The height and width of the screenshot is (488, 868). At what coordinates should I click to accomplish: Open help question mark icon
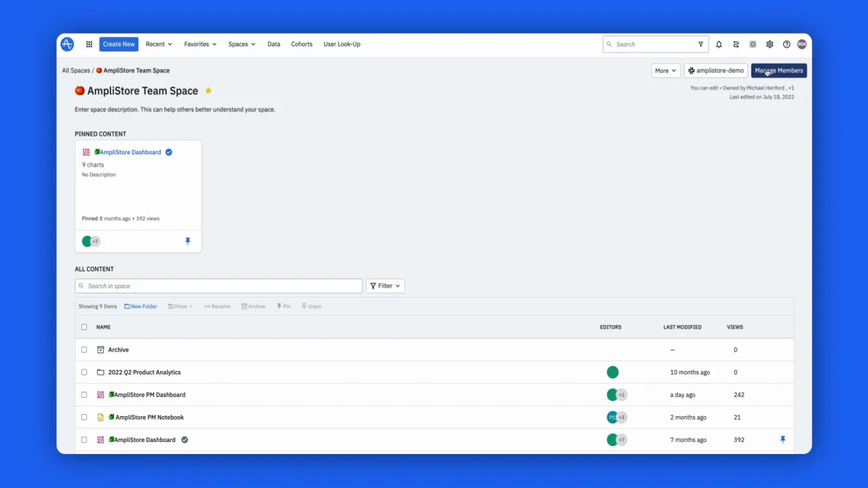(787, 44)
